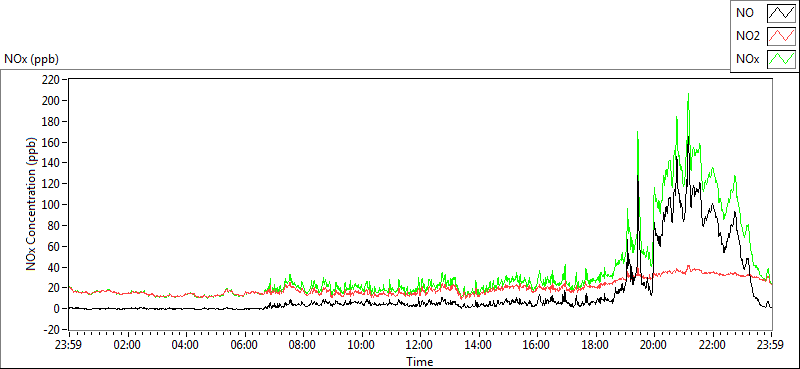Click the 100 y-axis tick label
Screen dimensions: 800x369
pyautogui.click(x=53, y=204)
